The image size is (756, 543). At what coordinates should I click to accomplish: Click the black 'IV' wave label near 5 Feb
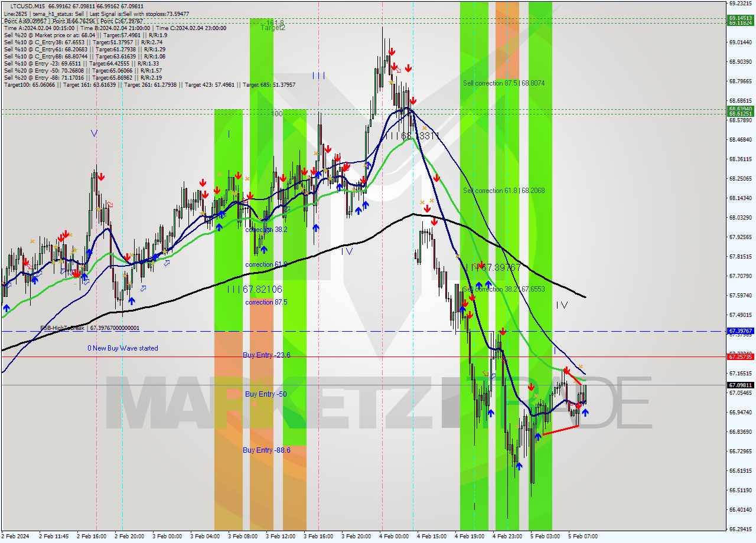562,305
